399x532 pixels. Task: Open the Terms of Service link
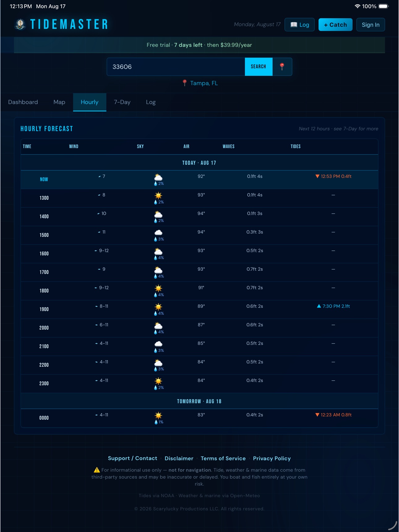(x=223, y=458)
